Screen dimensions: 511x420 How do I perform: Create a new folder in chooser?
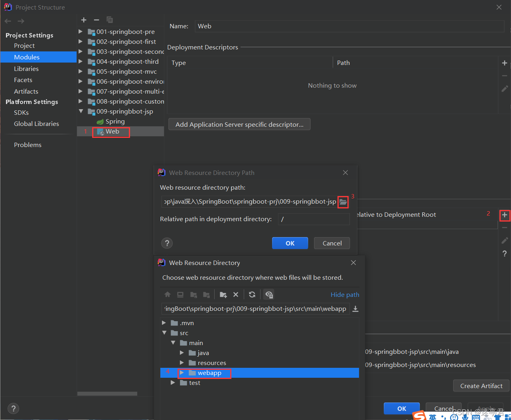tap(223, 294)
